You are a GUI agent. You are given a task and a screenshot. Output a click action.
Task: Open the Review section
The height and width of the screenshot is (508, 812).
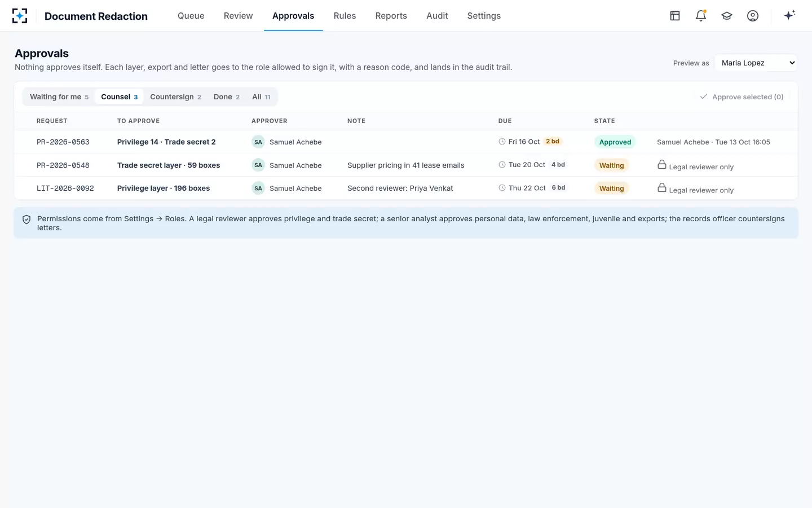[238, 16]
